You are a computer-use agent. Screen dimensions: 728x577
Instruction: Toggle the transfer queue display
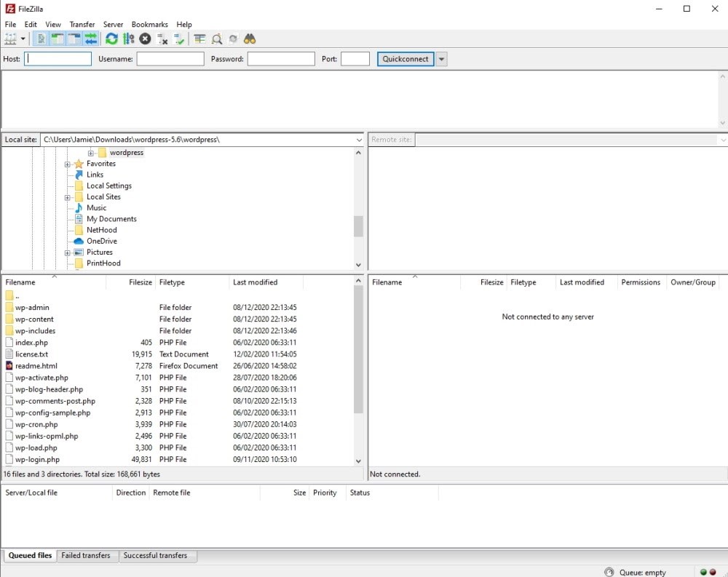pos(91,39)
